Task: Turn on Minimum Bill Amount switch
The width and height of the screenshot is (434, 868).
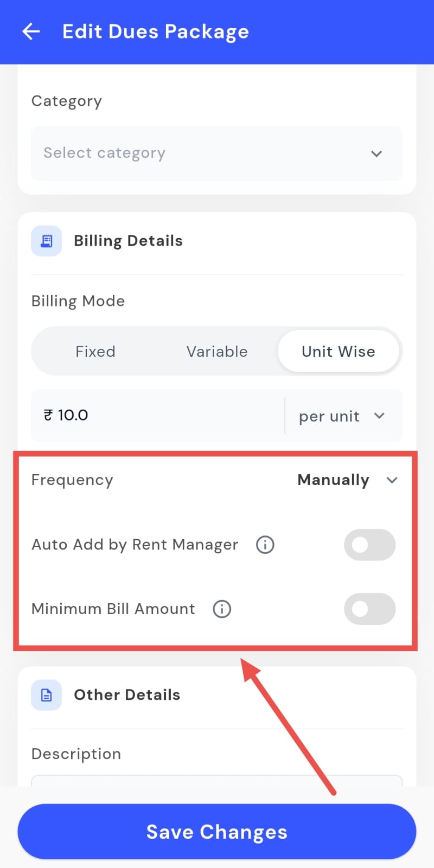Action: click(369, 609)
